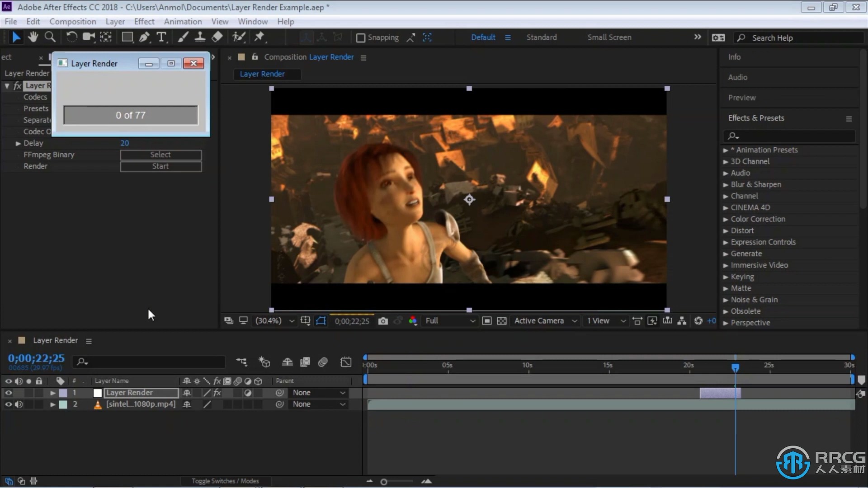Switch to the Standard workspace
This screenshot has width=868, height=488.
pos(542,38)
